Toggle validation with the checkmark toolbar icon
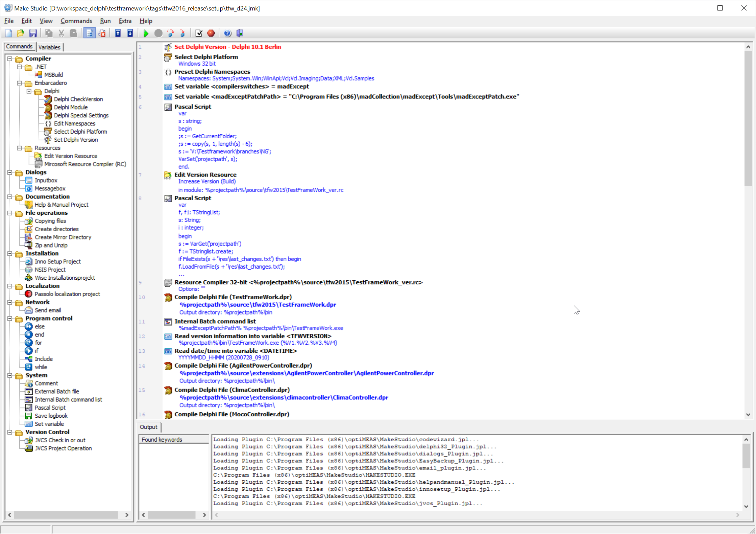Image resolution: width=756 pixels, height=534 pixels. tap(199, 33)
